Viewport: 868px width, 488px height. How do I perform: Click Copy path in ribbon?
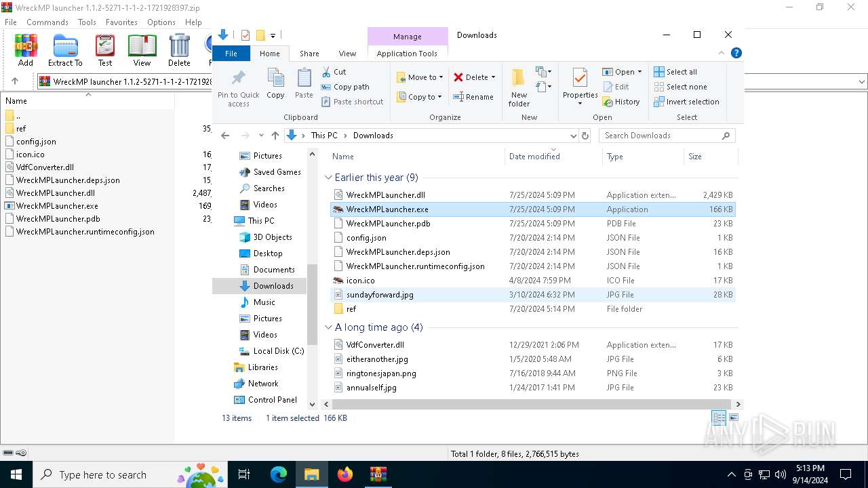[x=345, y=87]
